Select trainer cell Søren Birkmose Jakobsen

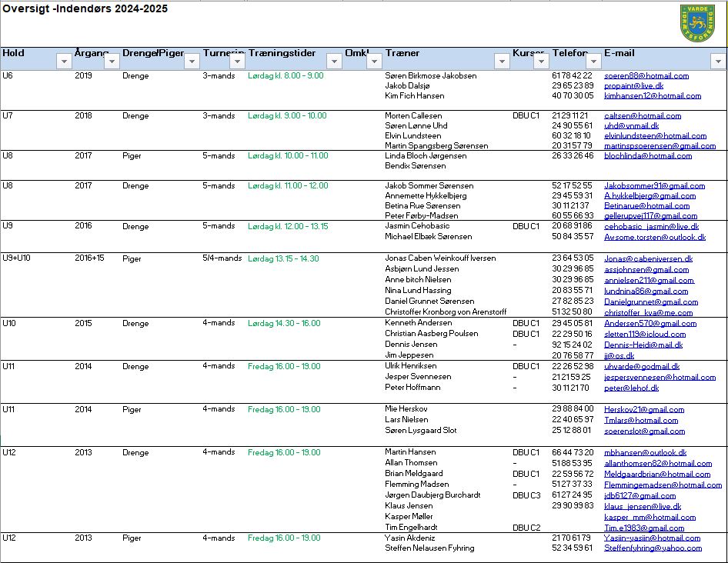coord(430,75)
